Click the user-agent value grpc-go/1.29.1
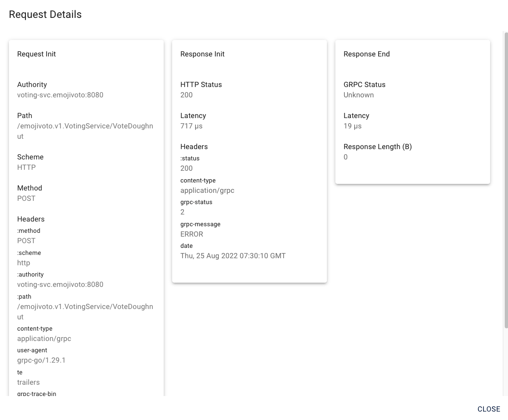Viewport: 508px width, 420px height. (x=41, y=360)
